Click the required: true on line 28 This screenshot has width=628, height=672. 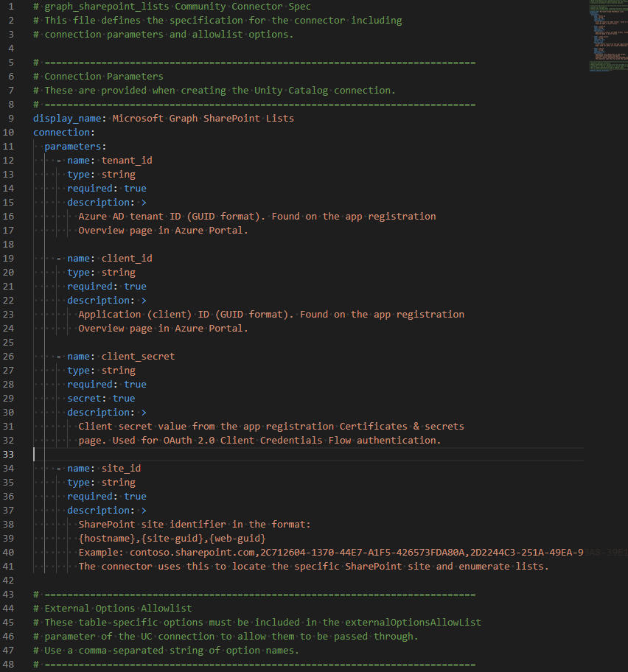[107, 385]
